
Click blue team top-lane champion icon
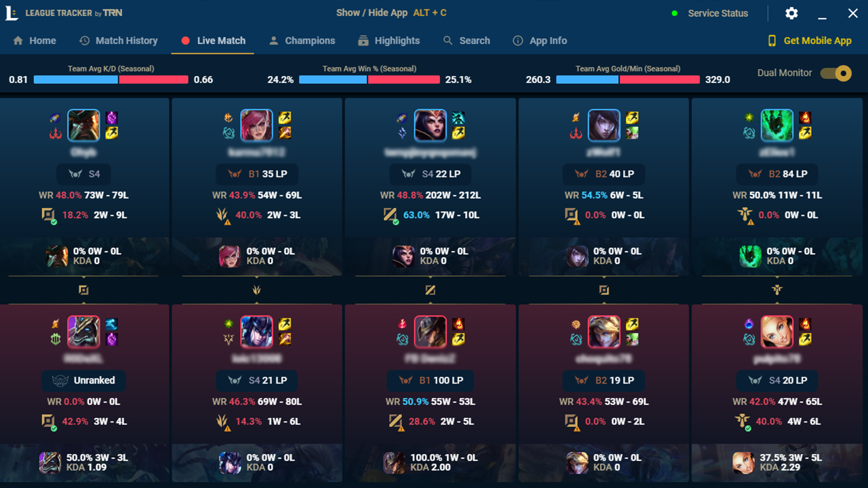[84, 125]
